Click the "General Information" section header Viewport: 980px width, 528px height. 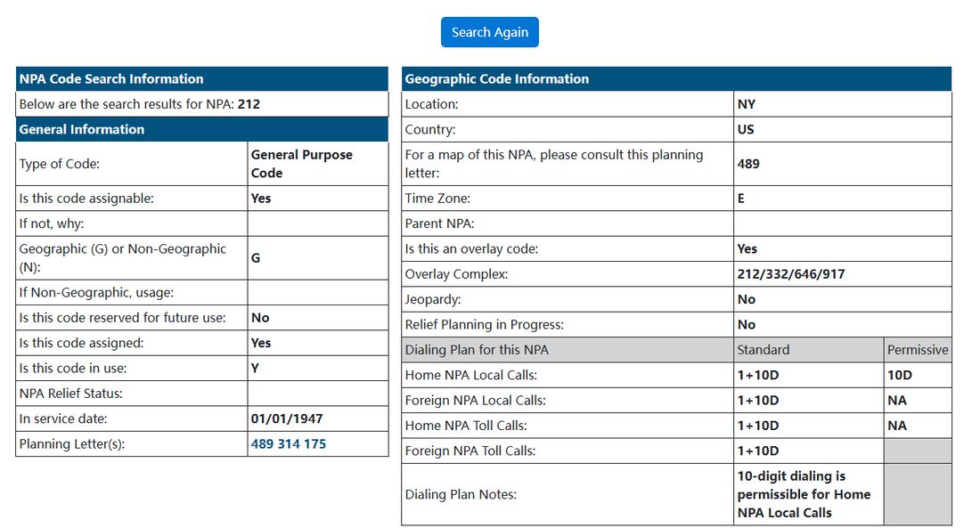coord(202,129)
